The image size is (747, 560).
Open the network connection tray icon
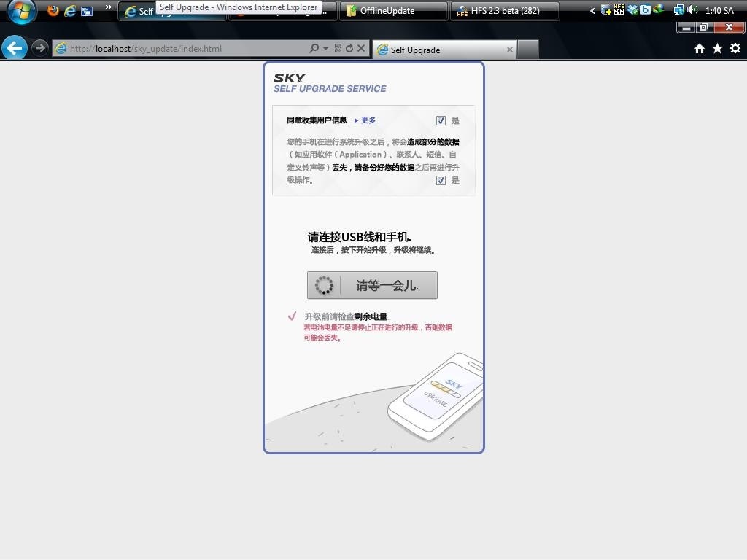pos(679,10)
